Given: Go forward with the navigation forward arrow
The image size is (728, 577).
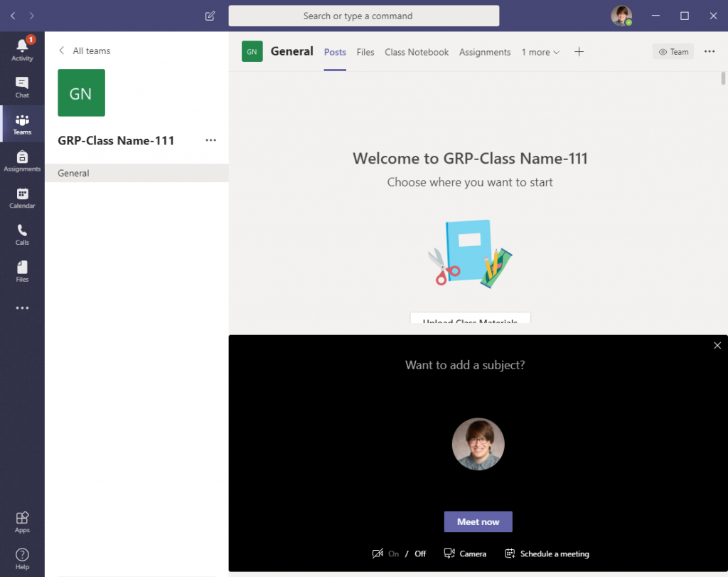Looking at the screenshot, I should coord(31,16).
